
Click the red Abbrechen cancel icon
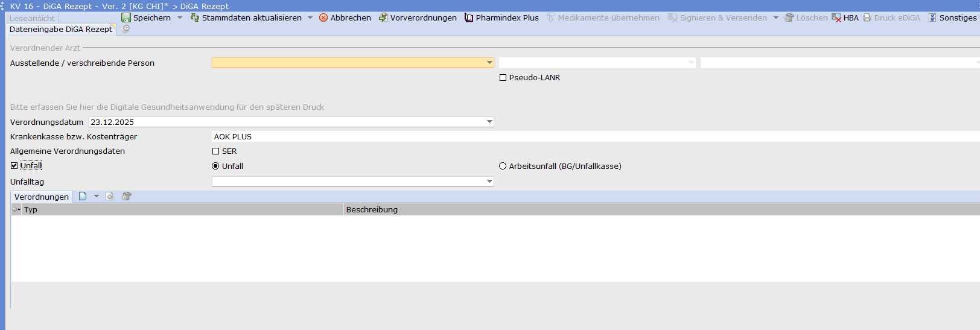pyautogui.click(x=323, y=17)
